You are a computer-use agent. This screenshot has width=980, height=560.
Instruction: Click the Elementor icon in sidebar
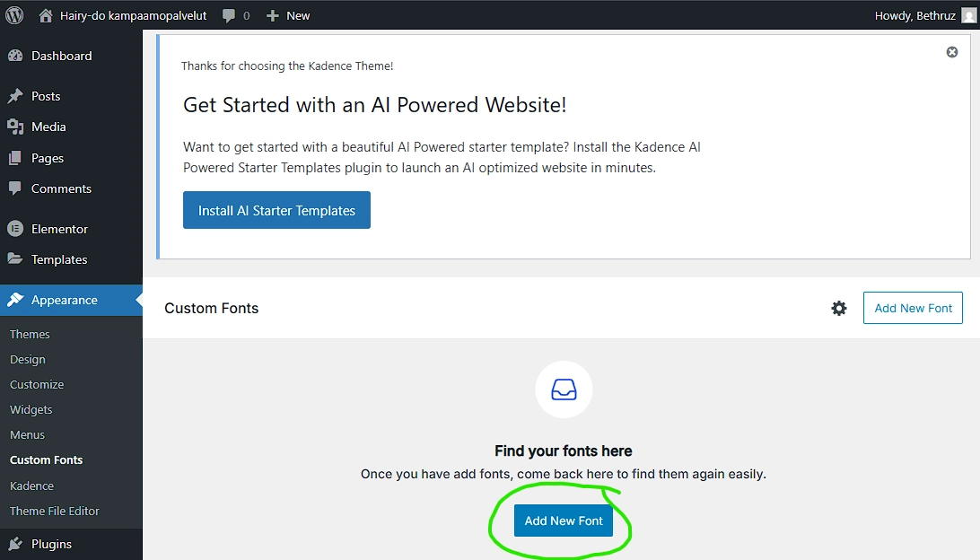[x=15, y=229]
